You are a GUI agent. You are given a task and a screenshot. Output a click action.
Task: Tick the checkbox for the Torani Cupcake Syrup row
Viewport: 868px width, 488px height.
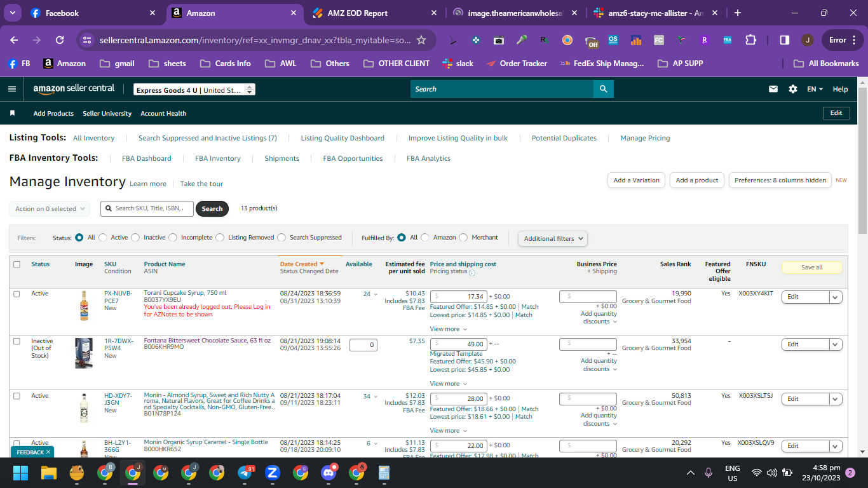[17, 294]
